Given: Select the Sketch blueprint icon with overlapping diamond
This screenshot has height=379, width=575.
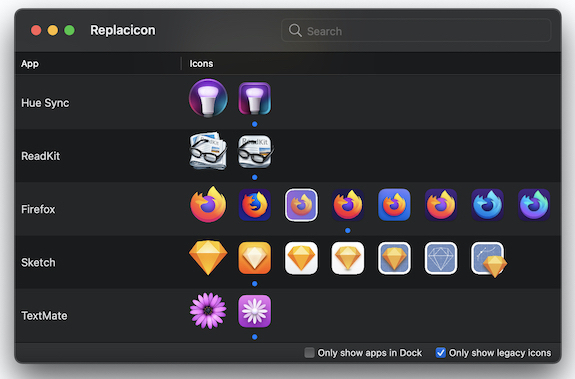Looking at the screenshot, I should [x=489, y=259].
